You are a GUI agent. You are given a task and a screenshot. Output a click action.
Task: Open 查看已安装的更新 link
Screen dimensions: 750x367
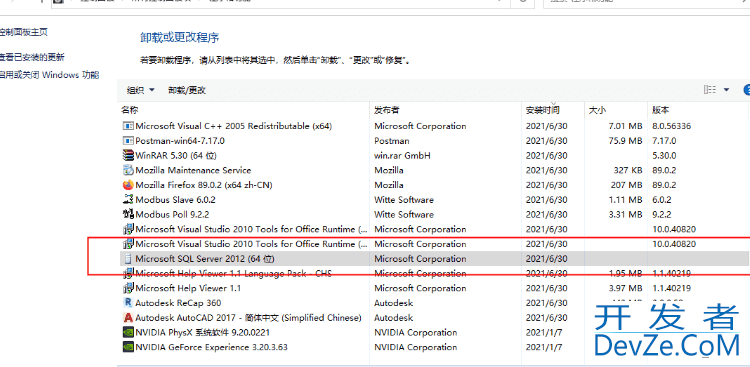(x=32, y=57)
